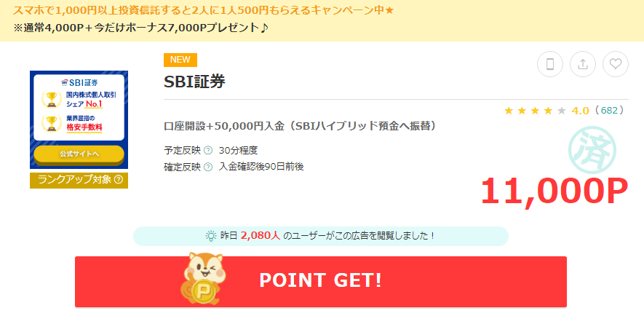The image size is (644, 316).
Task: Click the ランクアップ対象 badge
Action: point(79,181)
